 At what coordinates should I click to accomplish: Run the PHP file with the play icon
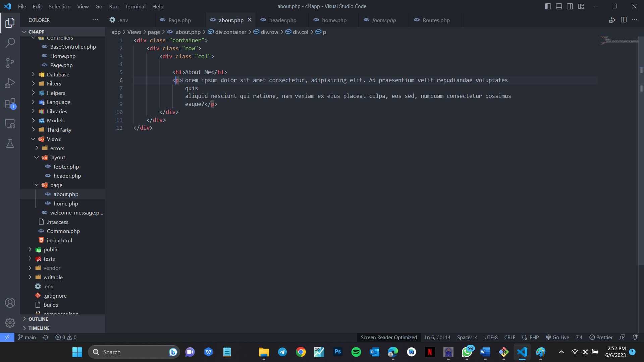coord(612,20)
